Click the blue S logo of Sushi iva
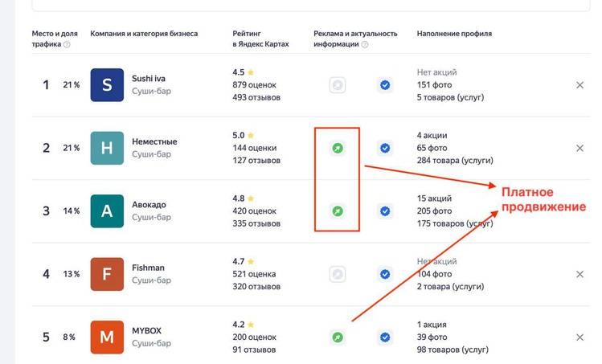 107,85
